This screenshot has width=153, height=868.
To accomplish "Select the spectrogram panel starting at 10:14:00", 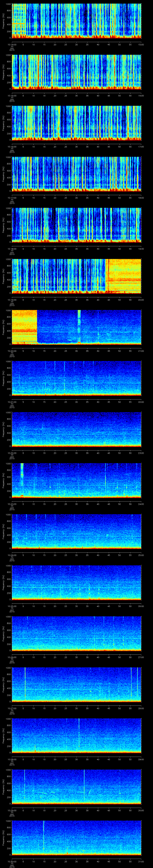I will (x=77, y=21).
